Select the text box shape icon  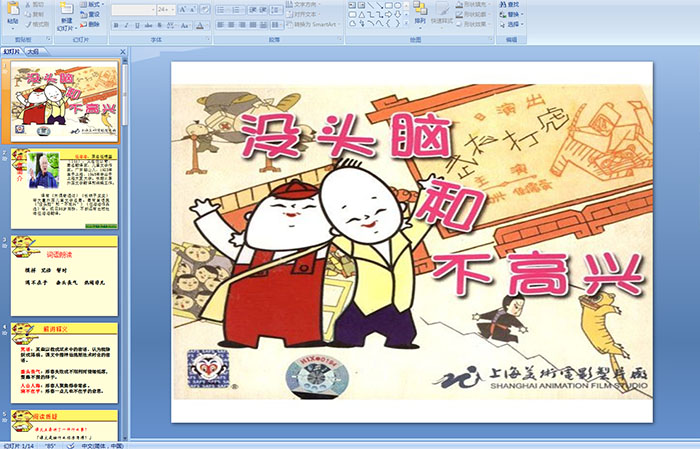[x=352, y=5]
